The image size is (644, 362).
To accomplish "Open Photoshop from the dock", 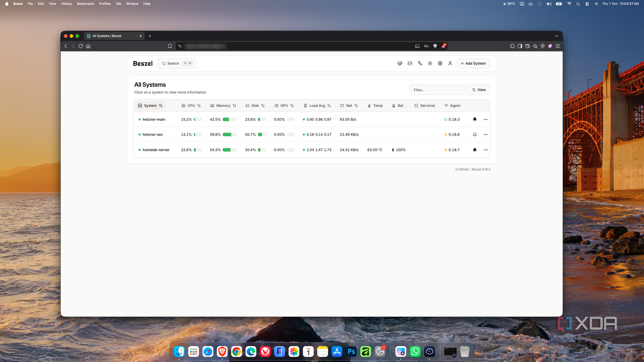I will point(351,352).
